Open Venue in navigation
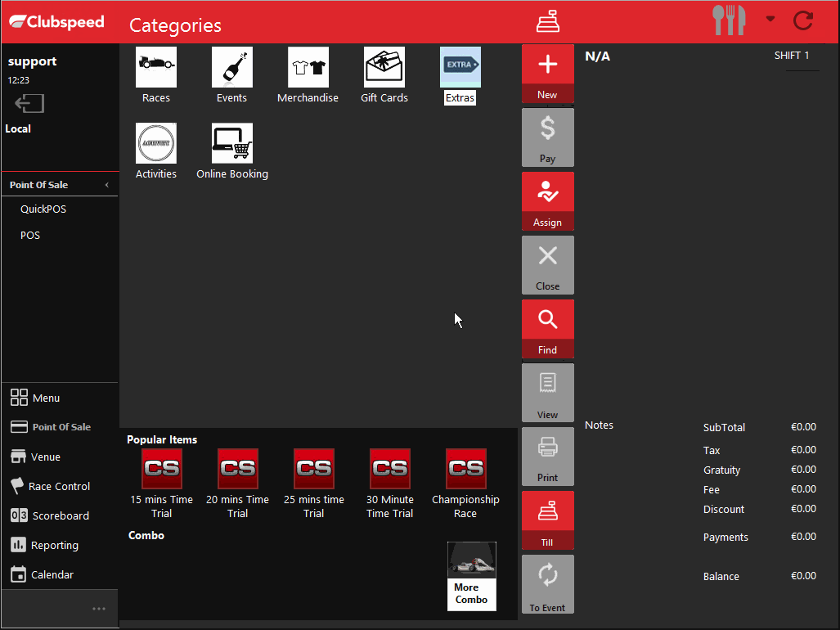This screenshot has width=840, height=630. 35,457
